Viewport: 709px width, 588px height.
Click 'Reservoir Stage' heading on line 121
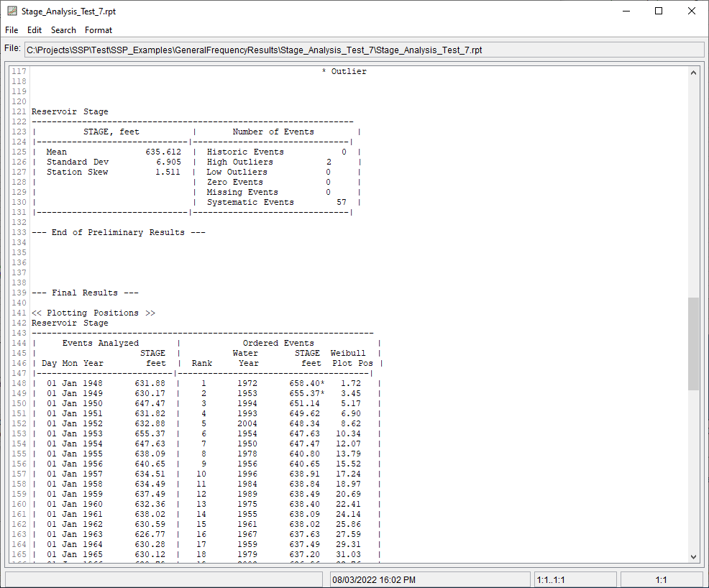(70, 111)
